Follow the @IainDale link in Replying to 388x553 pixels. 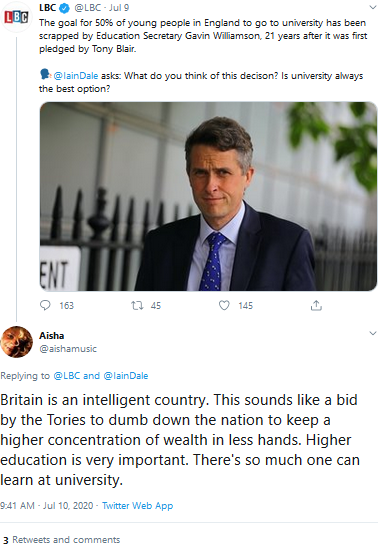click(126, 376)
